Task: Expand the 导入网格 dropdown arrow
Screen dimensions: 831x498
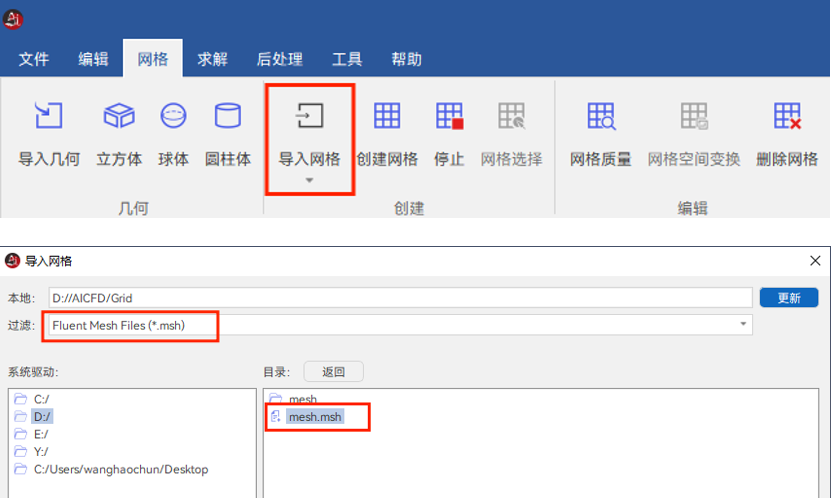Action: (x=310, y=181)
